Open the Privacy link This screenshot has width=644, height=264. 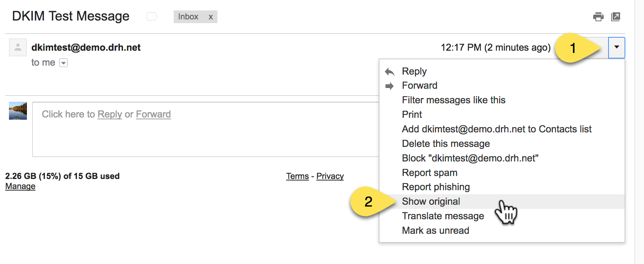pyautogui.click(x=330, y=176)
